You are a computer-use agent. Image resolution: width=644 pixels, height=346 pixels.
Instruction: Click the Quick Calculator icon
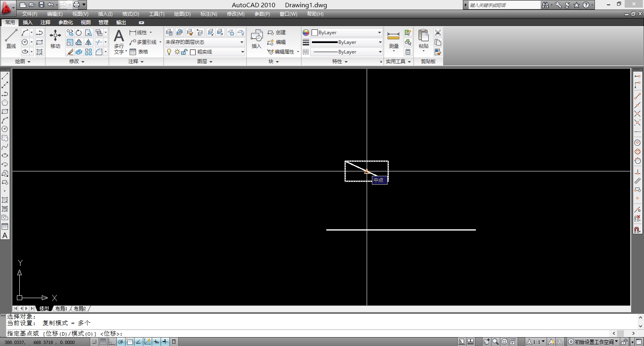click(408, 52)
